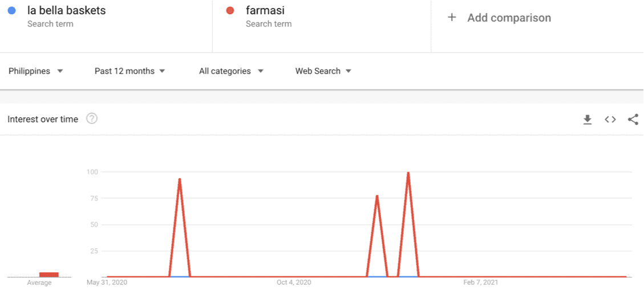644x290 pixels.
Task: Change the Web Search type dropdown
Action: [x=323, y=71]
